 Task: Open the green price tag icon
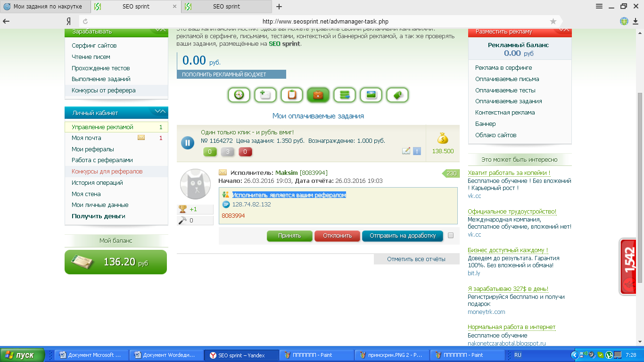click(397, 95)
